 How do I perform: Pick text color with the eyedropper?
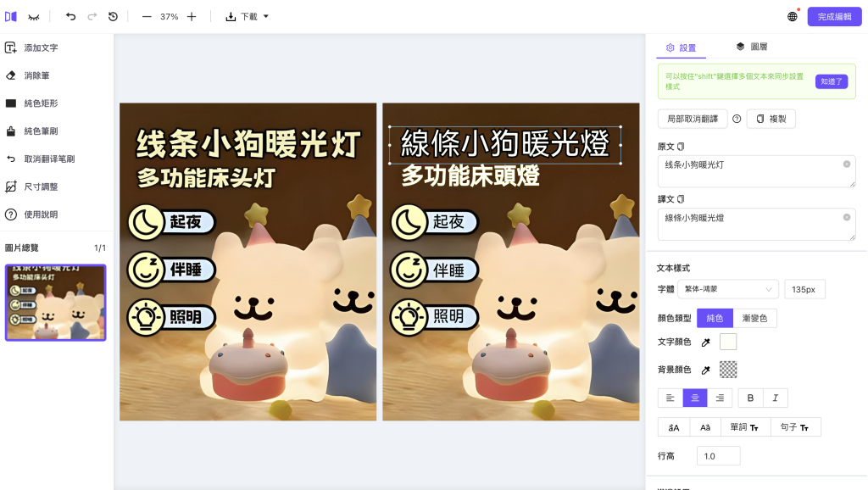[706, 342]
